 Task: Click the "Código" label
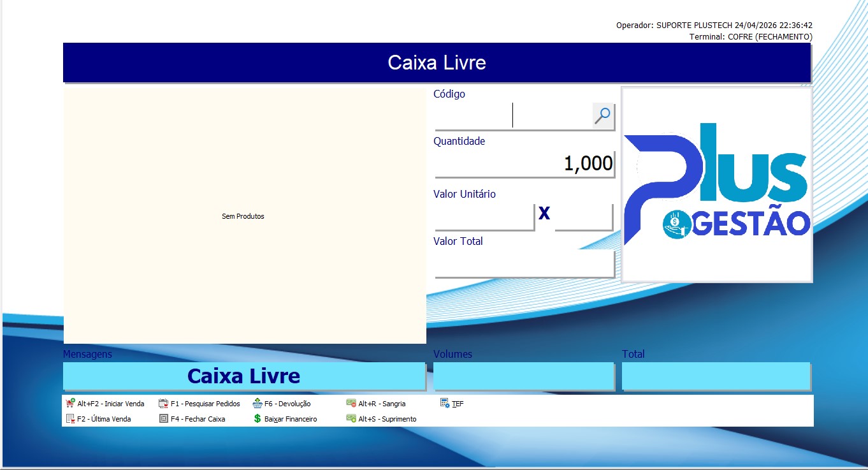(449, 94)
